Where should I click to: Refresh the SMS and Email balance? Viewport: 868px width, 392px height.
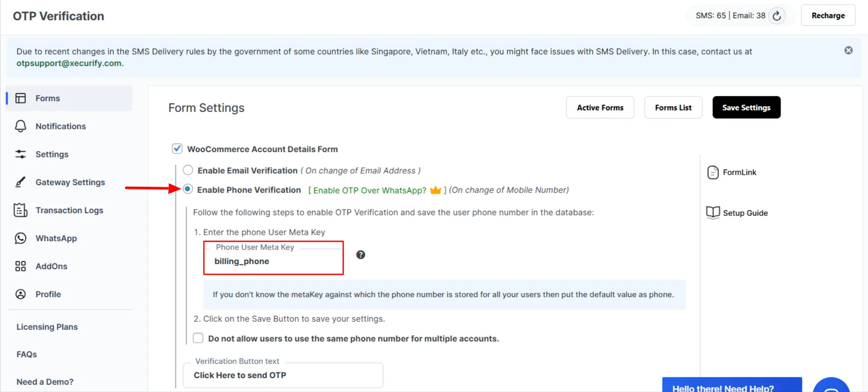point(776,16)
